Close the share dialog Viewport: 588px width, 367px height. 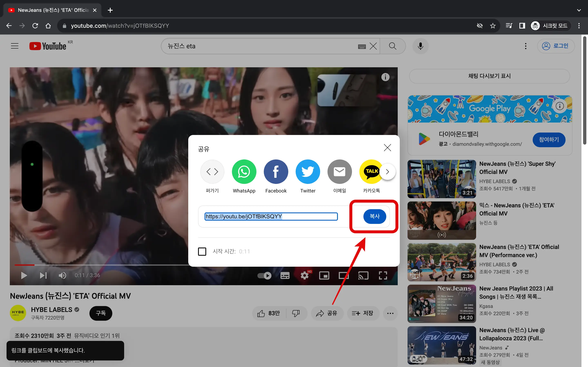click(386, 147)
